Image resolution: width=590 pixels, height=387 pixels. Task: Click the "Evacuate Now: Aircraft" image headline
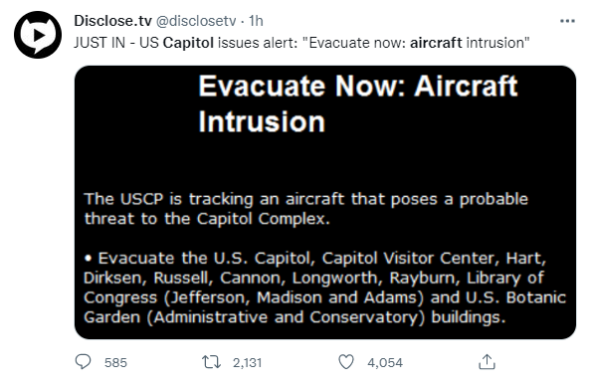(x=358, y=86)
